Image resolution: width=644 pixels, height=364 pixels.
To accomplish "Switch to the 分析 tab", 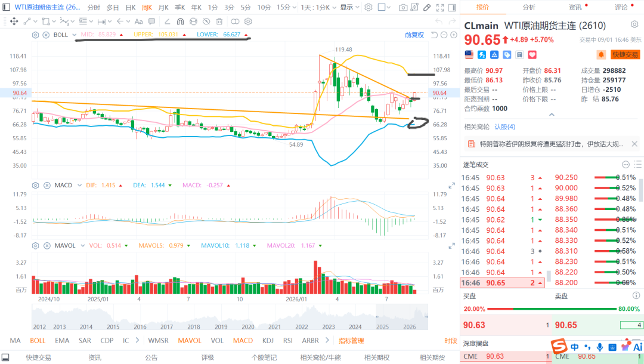I will point(528,7).
